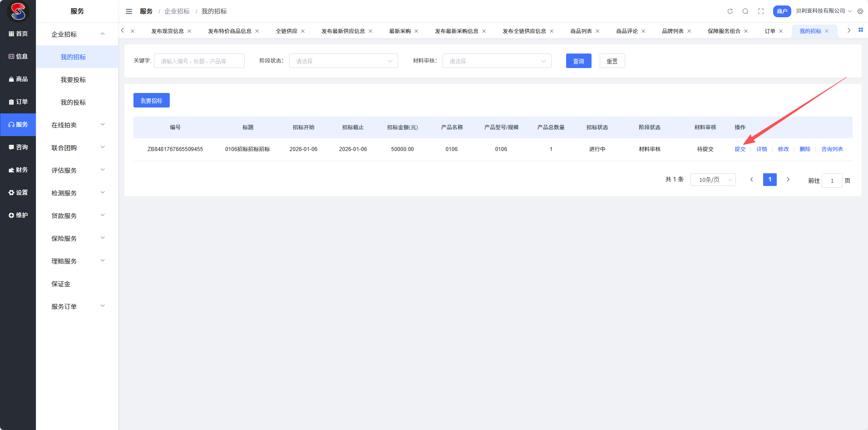Click the hamburger menu collapse icon
This screenshot has width=868, height=430.
click(x=129, y=11)
